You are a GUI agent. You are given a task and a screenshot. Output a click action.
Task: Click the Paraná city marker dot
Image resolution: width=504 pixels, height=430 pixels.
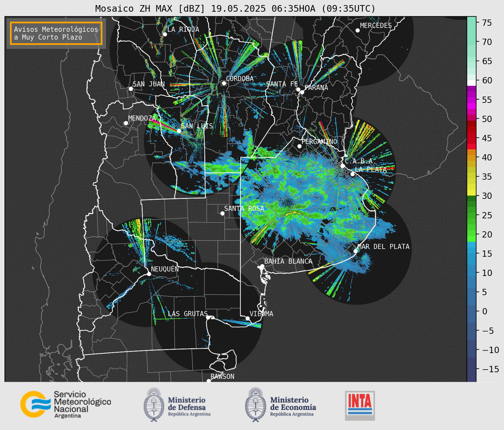pyautogui.click(x=302, y=92)
